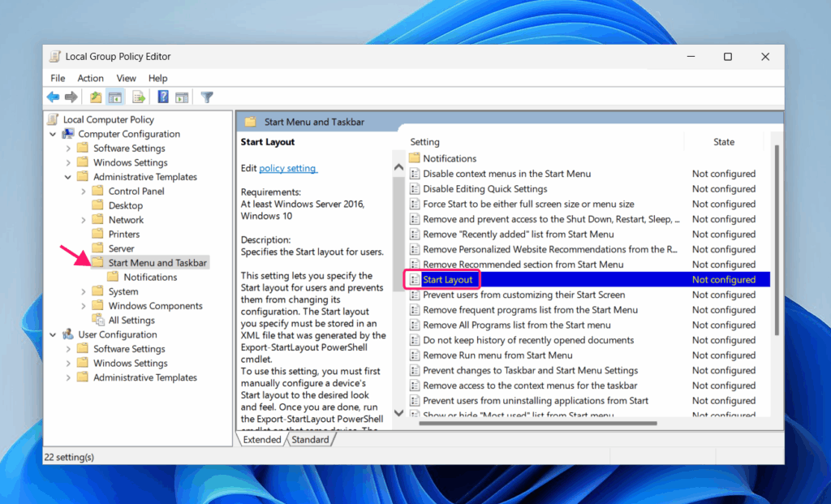Open the Help menu

pos(158,78)
